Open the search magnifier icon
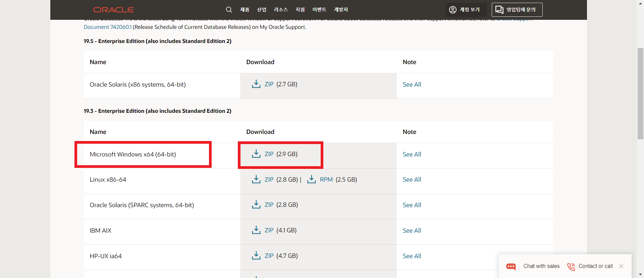Screen dimensions: 644x278 pos(229,10)
